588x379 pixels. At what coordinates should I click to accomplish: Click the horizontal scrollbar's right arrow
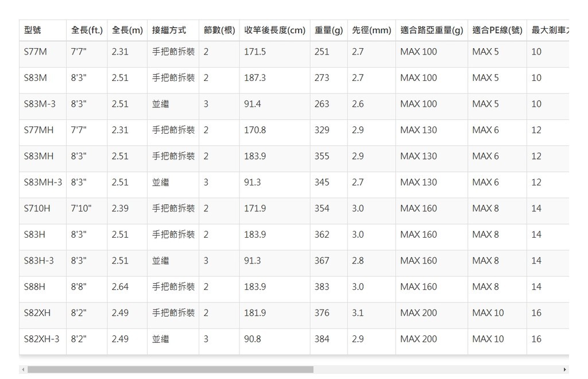click(x=565, y=369)
